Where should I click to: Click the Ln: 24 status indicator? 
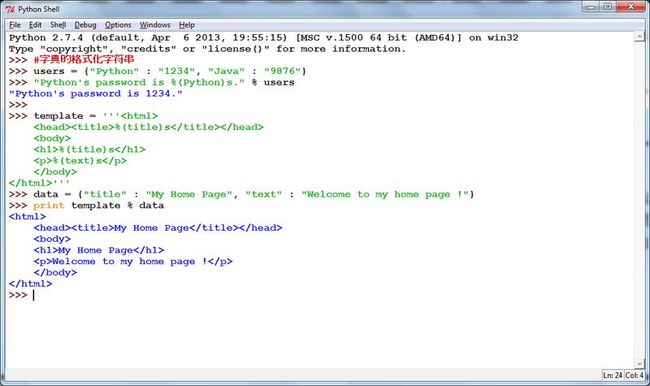click(x=613, y=375)
